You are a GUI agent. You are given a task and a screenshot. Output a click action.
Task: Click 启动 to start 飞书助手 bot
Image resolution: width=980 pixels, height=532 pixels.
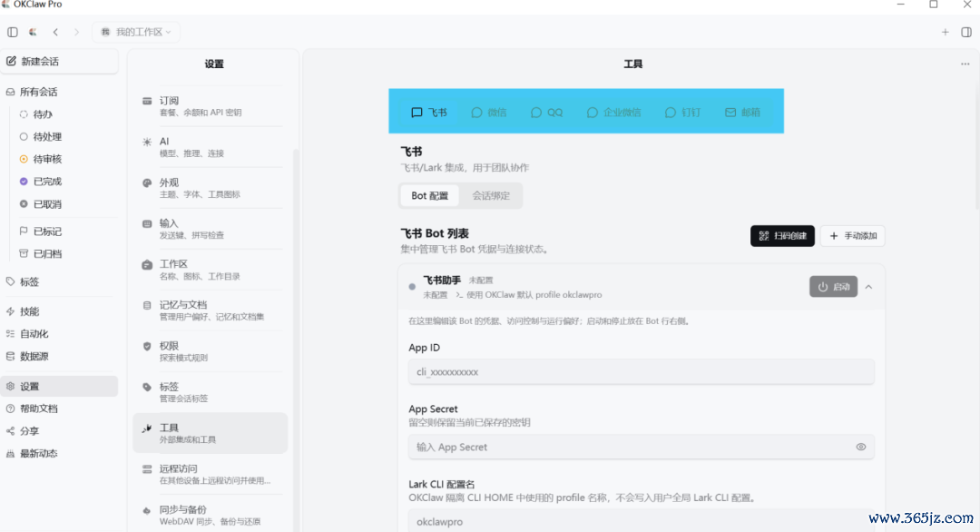pyautogui.click(x=833, y=287)
